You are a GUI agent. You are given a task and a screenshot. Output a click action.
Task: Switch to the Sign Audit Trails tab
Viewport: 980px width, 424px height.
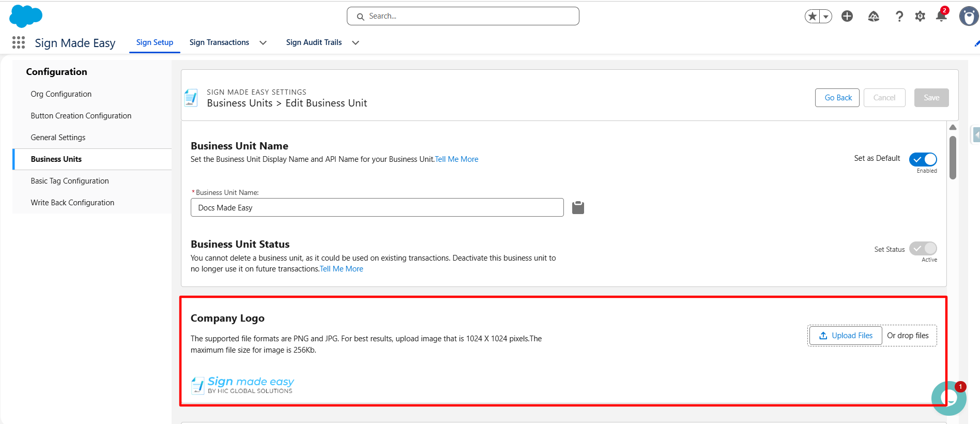pyautogui.click(x=314, y=42)
